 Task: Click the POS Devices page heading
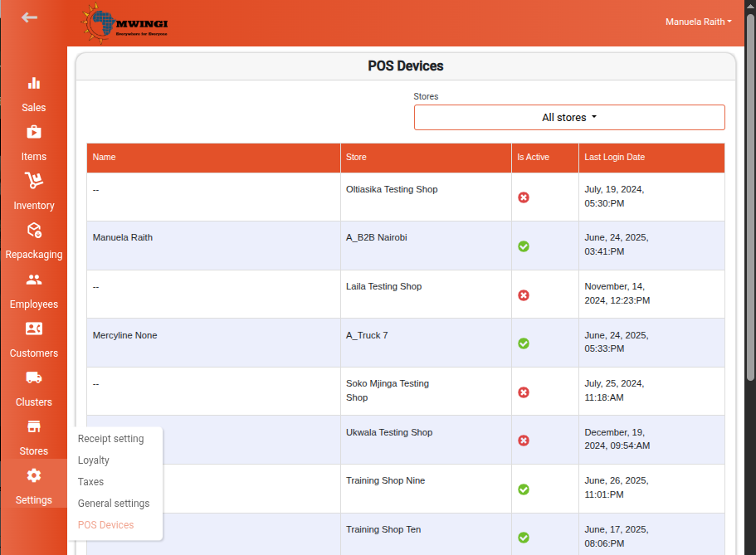pos(406,66)
